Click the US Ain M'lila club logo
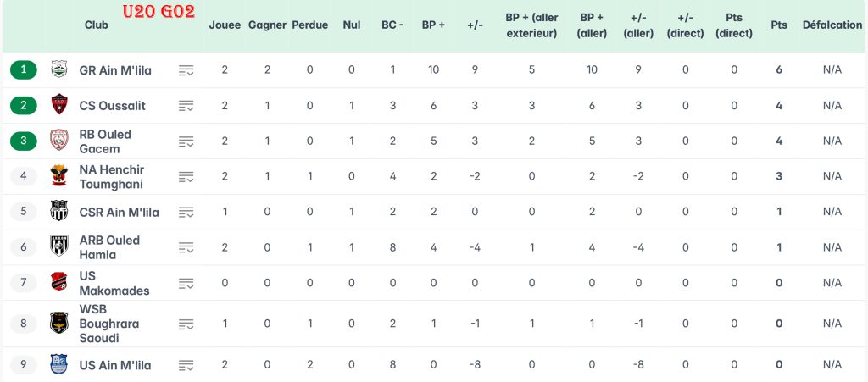This screenshot has width=868, height=382. (x=59, y=364)
